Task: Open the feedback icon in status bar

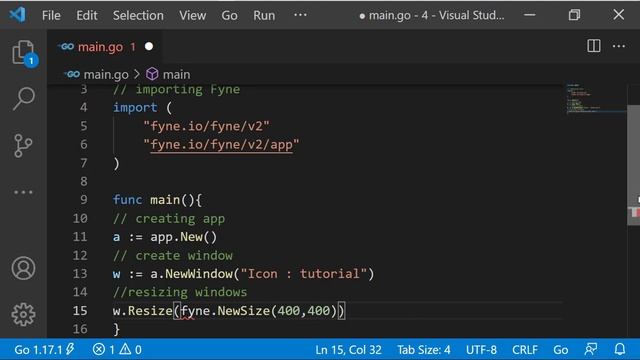Action: (x=591, y=349)
